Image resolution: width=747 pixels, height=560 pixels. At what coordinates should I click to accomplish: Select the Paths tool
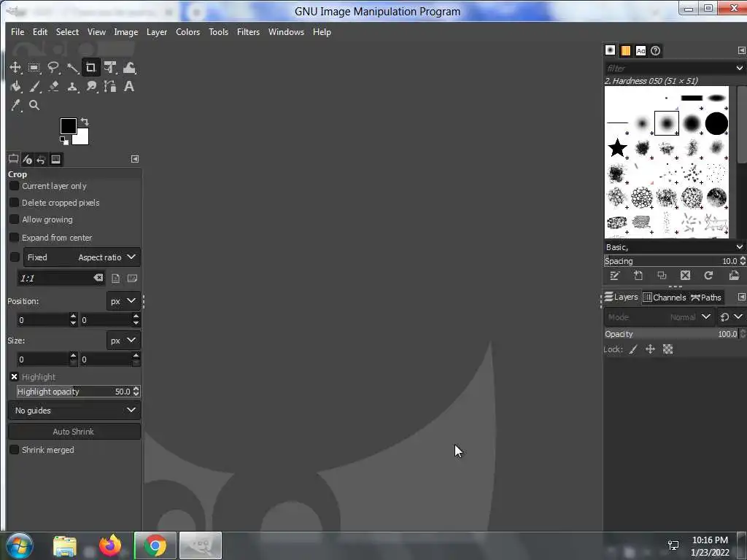tap(110, 86)
